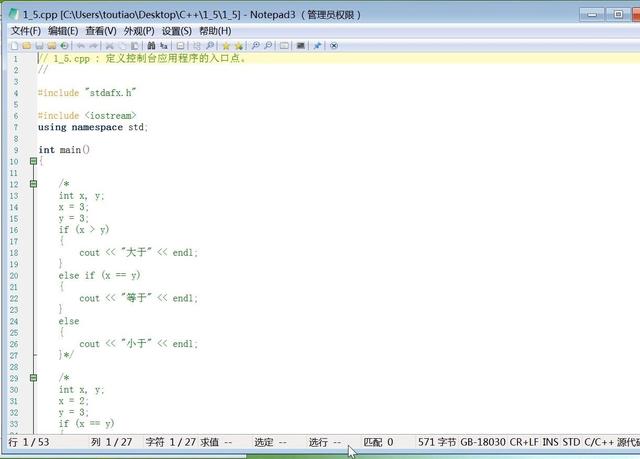Collapse the main() fold marker at line 10
640x459 pixels.
click(34, 161)
